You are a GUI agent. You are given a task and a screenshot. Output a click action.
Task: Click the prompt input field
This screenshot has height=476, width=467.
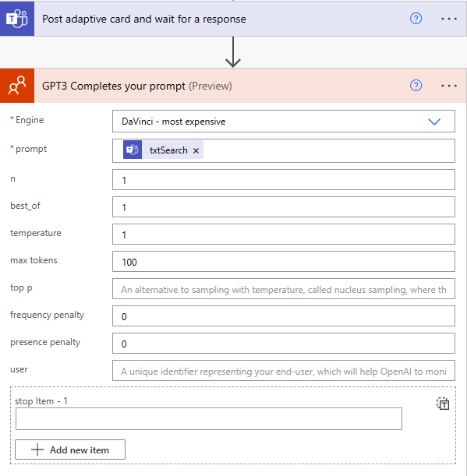coord(284,150)
